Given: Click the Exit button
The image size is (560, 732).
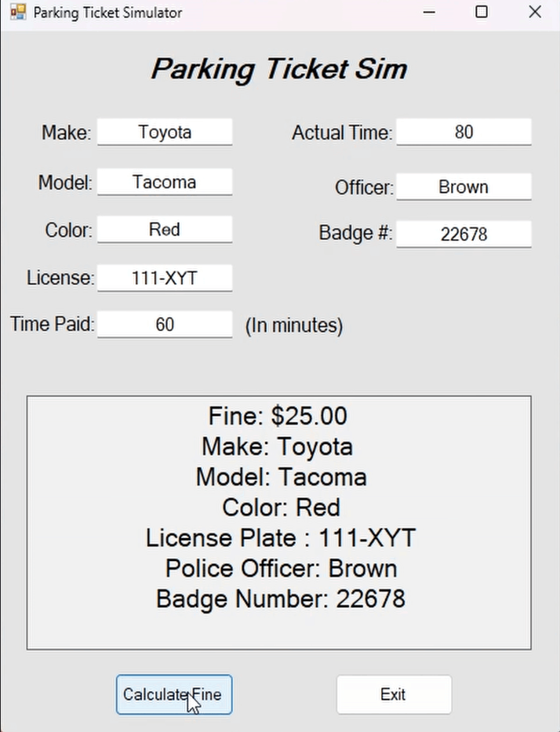Looking at the screenshot, I should pos(394,694).
